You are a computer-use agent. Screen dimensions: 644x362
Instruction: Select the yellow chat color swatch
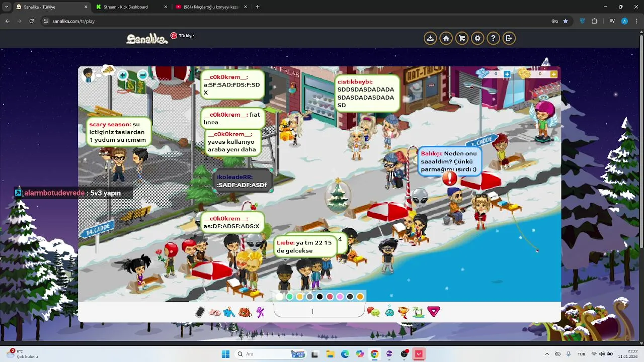click(x=300, y=297)
